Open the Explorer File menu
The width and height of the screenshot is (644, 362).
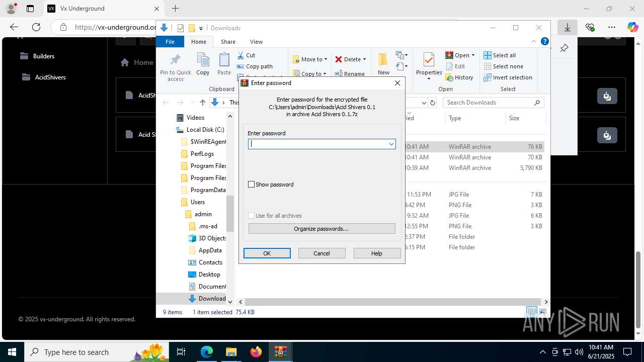click(x=170, y=42)
